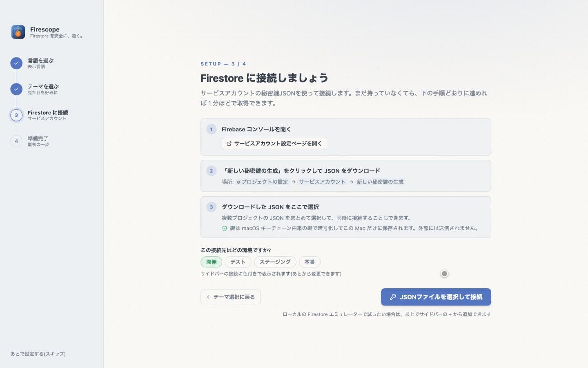Click the Firebase コンソールを開く title
The height and width of the screenshot is (368, 588).
pos(256,129)
